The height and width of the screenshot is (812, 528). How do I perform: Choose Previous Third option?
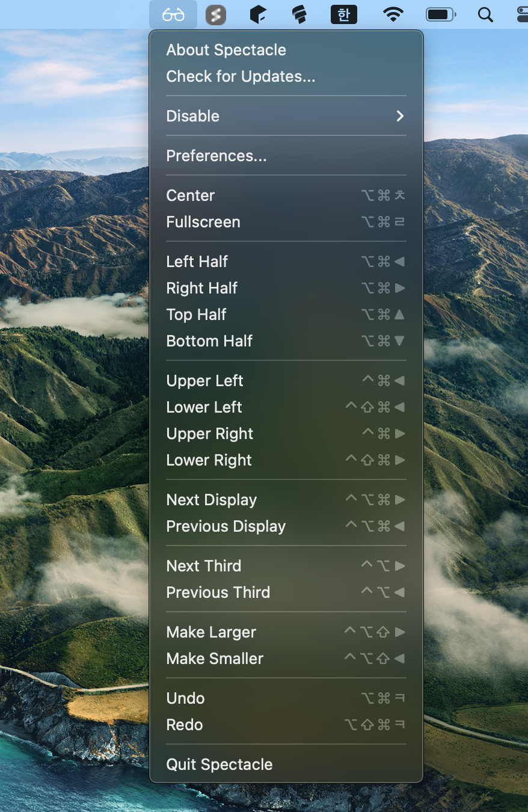point(286,592)
